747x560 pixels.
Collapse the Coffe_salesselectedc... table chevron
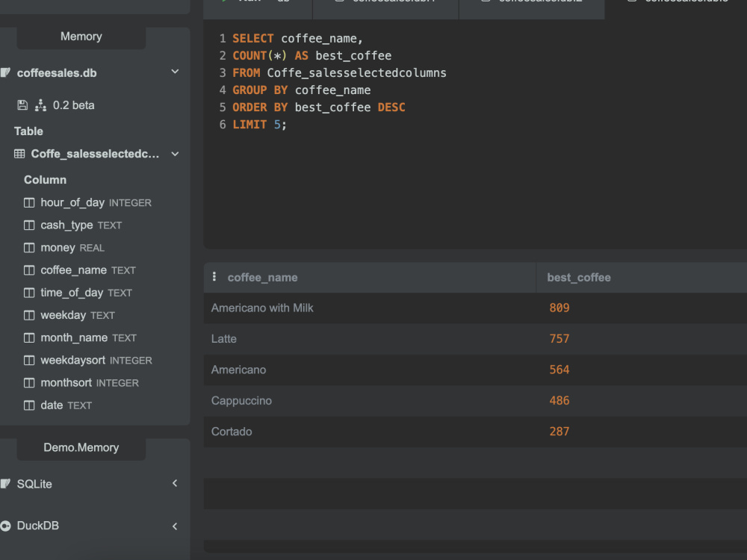point(175,155)
